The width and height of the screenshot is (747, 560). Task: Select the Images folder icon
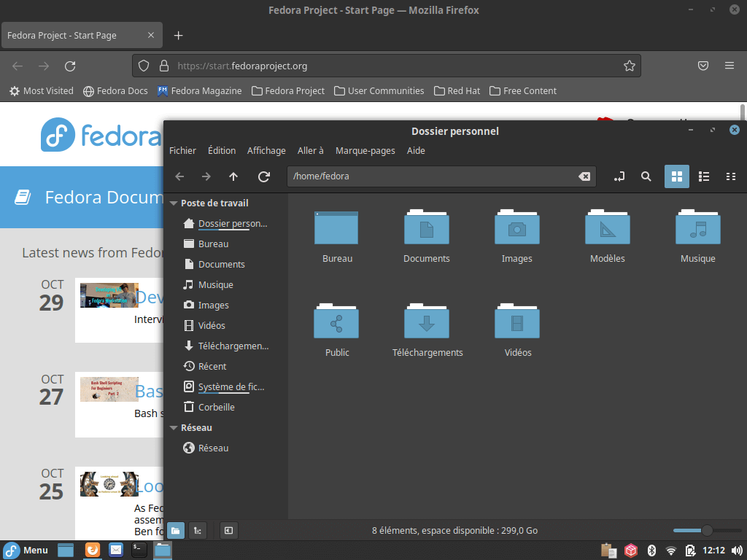pos(517,237)
